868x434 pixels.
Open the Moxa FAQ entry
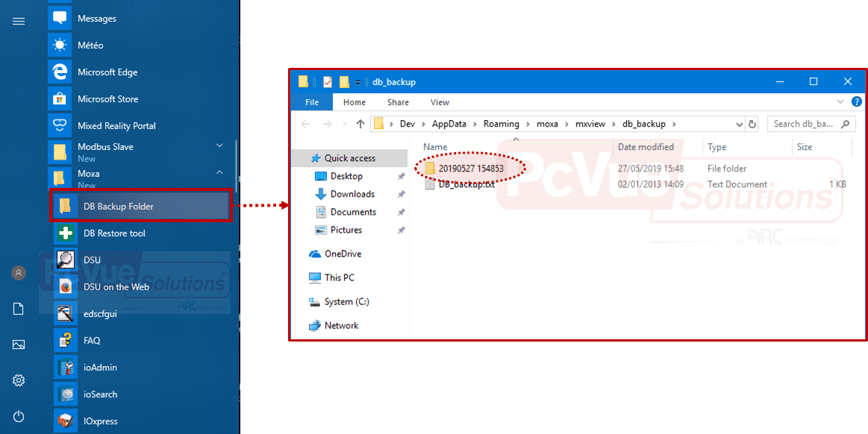92,341
